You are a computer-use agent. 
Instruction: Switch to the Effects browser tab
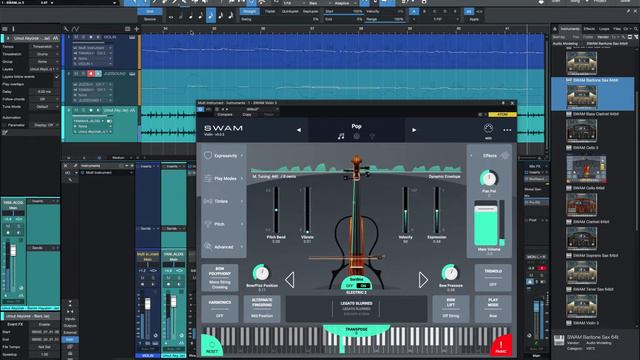(x=589, y=29)
